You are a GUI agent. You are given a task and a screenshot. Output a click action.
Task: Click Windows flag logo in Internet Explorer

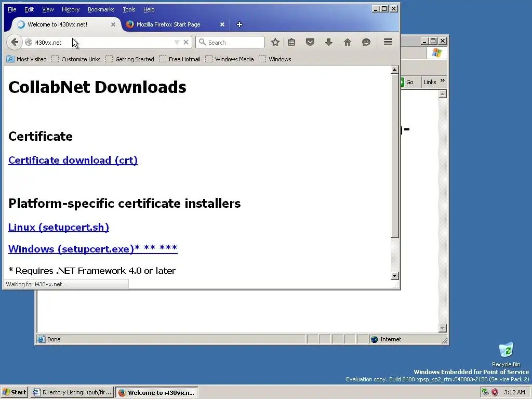(x=436, y=53)
